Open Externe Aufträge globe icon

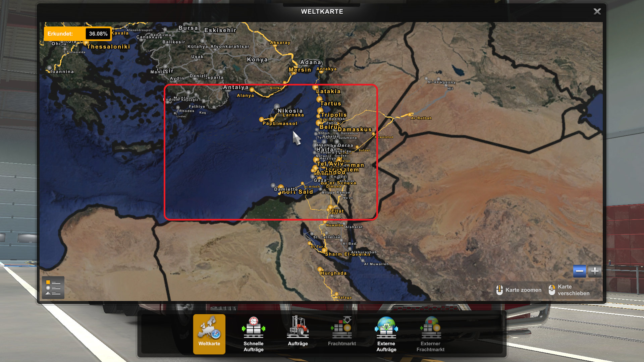click(386, 334)
